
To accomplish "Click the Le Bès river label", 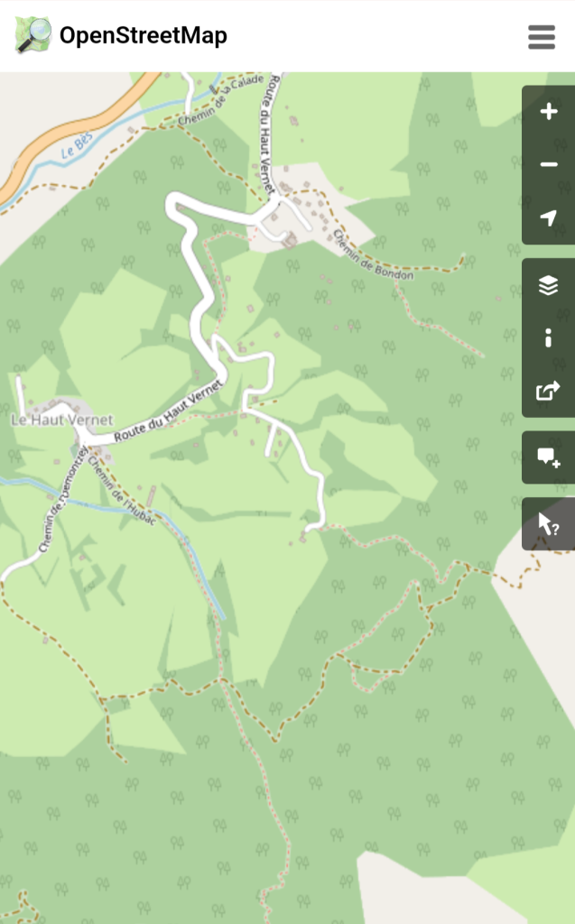I will coord(78,145).
